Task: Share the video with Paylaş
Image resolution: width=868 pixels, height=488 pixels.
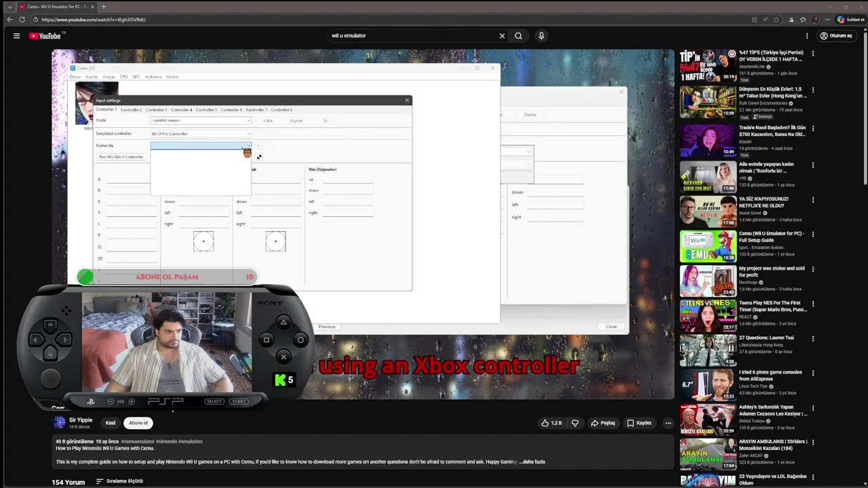Action: [603, 423]
